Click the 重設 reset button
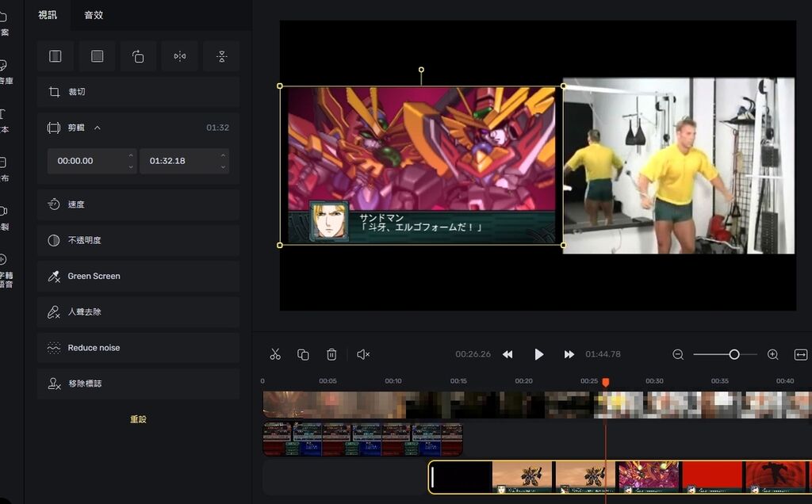Image resolution: width=812 pixels, height=504 pixels. coord(138,419)
